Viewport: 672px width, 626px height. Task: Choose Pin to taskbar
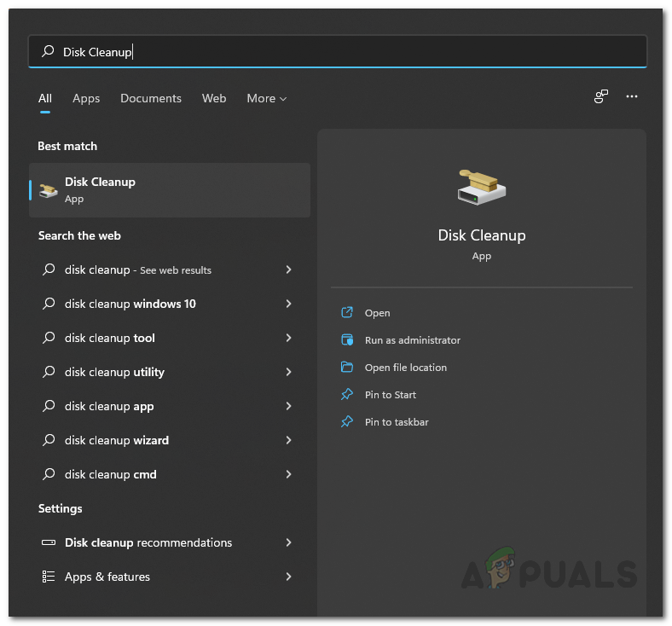(397, 422)
